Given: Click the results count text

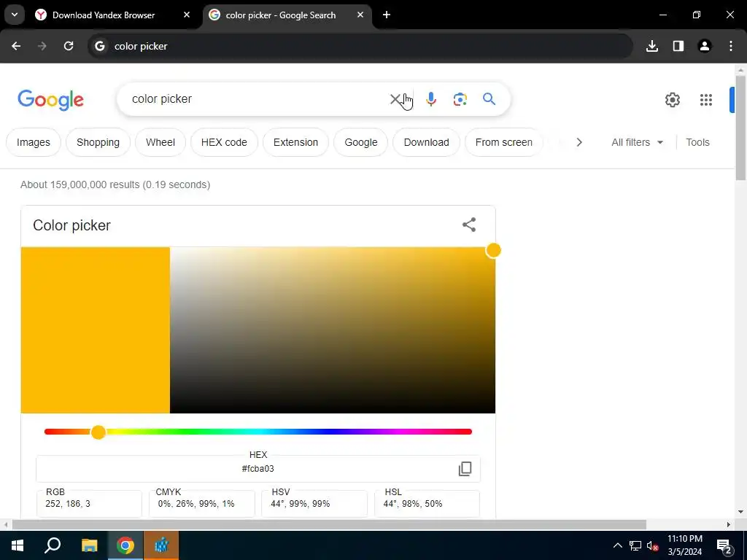Looking at the screenshot, I should tap(115, 184).
